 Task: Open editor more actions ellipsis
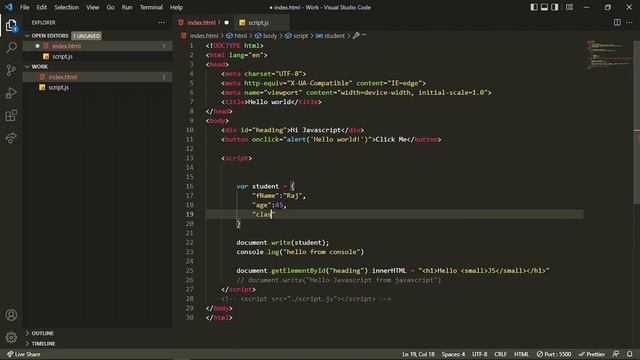click(x=629, y=22)
